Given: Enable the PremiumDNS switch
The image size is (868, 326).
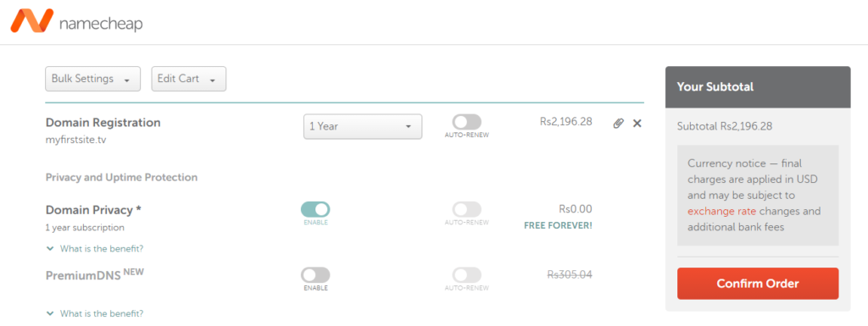Looking at the screenshot, I should 315,274.
